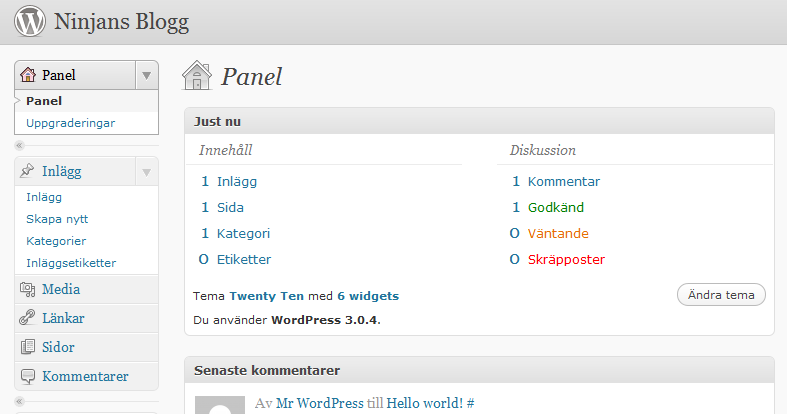Click the Panel house icon in sidebar
Screen dimensions: 787x414
[x=28, y=75]
